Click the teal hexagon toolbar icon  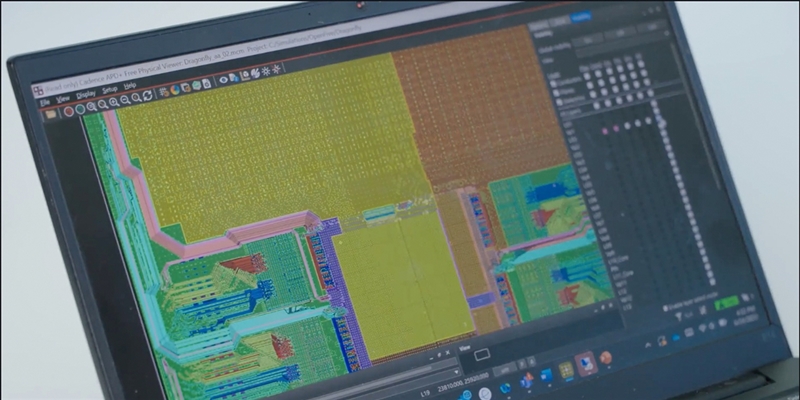[x=196, y=85]
